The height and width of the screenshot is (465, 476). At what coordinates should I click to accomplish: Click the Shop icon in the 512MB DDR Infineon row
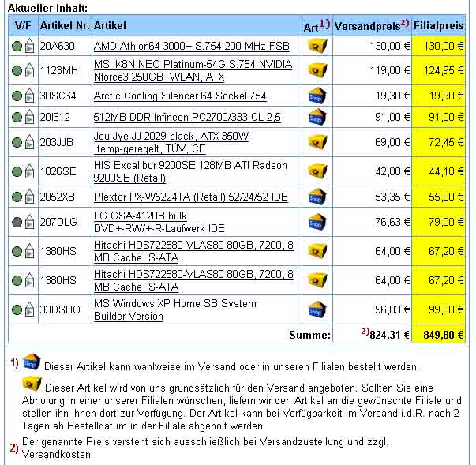[x=317, y=117]
